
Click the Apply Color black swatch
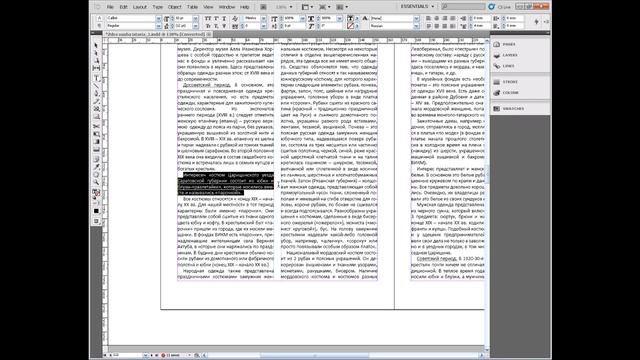tap(96, 211)
